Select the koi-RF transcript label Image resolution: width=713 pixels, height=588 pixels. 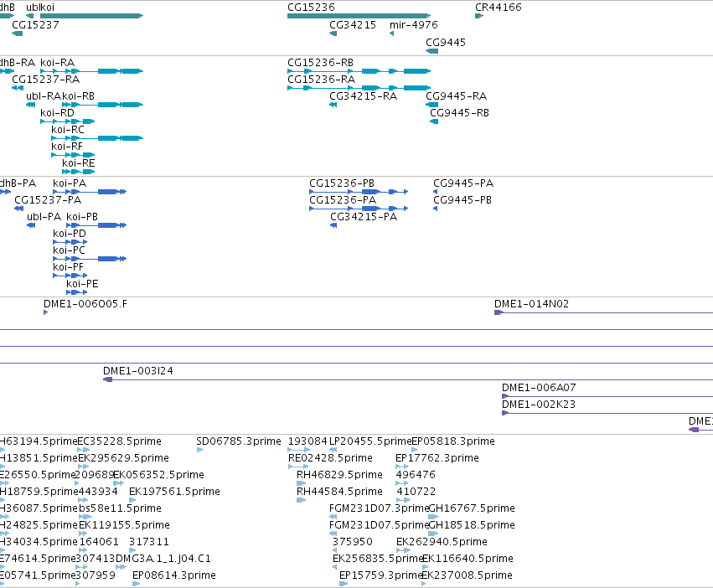click(x=67, y=147)
